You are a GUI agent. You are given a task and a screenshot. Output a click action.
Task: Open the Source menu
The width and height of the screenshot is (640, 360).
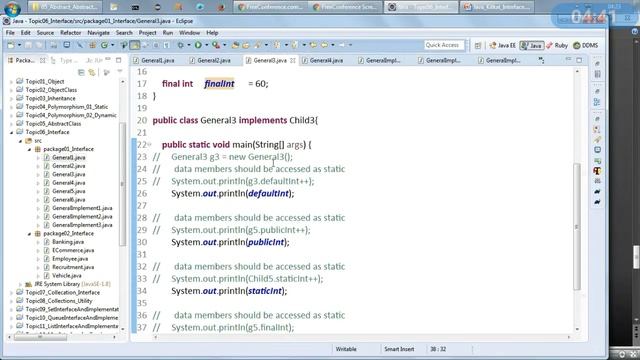(x=45, y=33)
